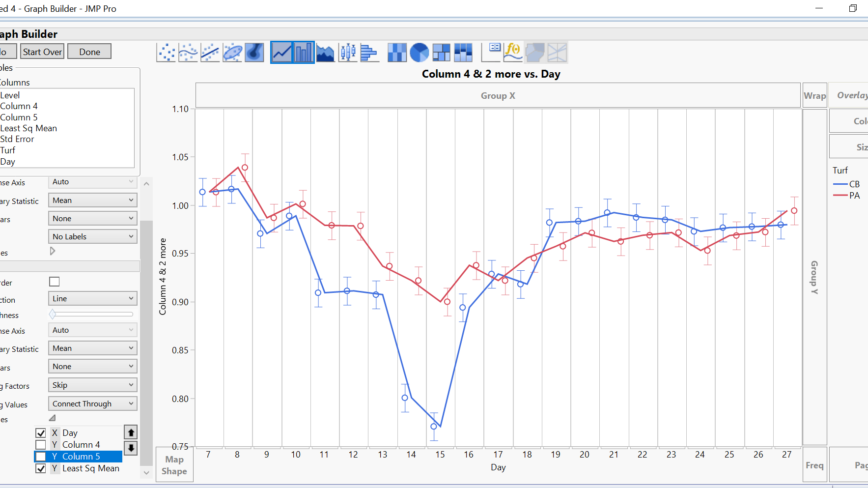The height and width of the screenshot is (488, 868).
Task: Uncheck the Y Least Sq Mean checkbox
Action: point(41,468)
